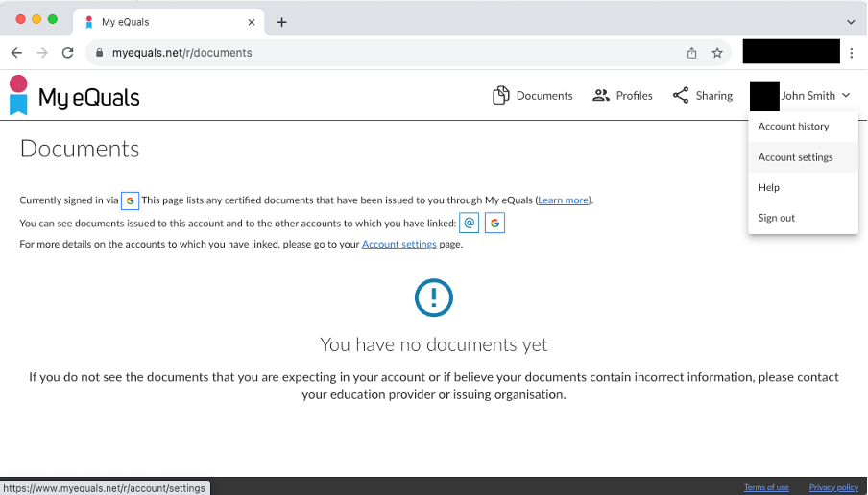Select Sign out from the menu
Image resolution: width=868 pixels, height=495 pixels.
(x=804, y=218)
